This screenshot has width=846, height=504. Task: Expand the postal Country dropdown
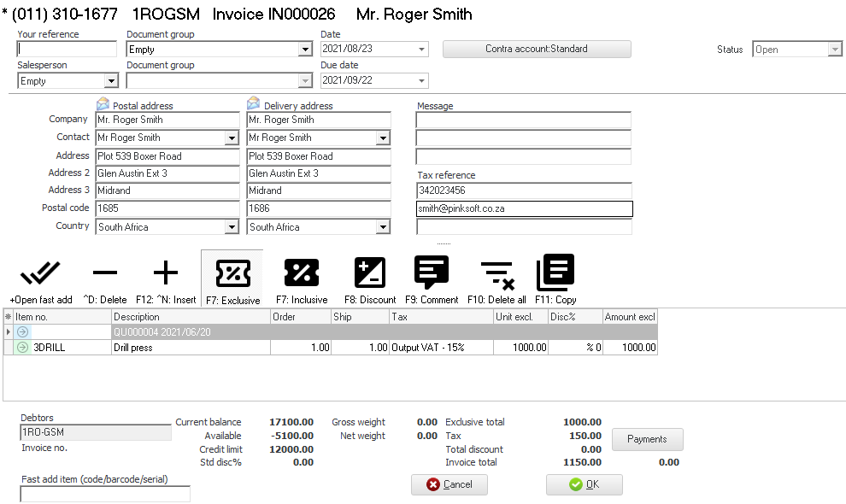(x=232, y=227)
